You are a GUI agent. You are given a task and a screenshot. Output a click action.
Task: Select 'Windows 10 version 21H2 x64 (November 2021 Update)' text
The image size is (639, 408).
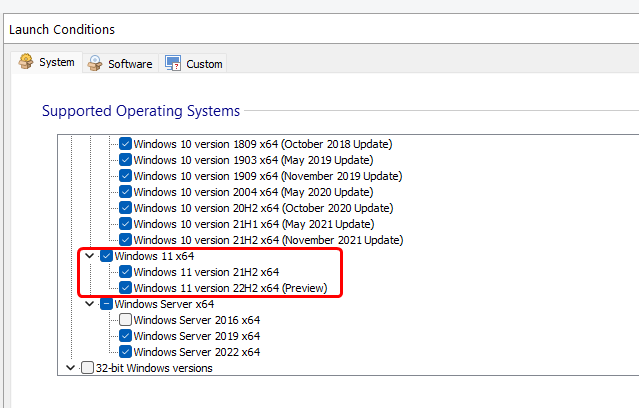[268, 240]
